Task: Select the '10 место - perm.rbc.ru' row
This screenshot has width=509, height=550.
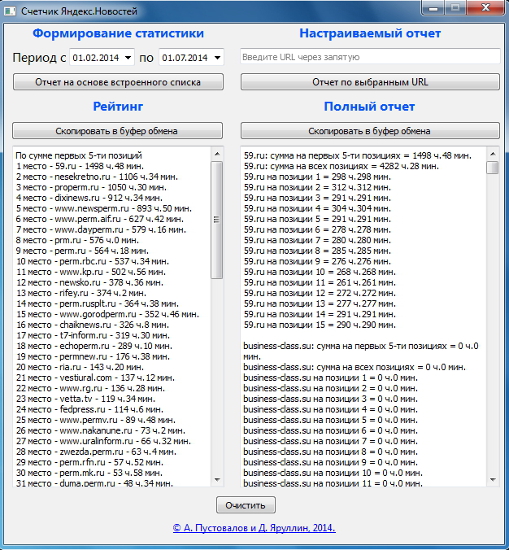Action: [93, 261]
